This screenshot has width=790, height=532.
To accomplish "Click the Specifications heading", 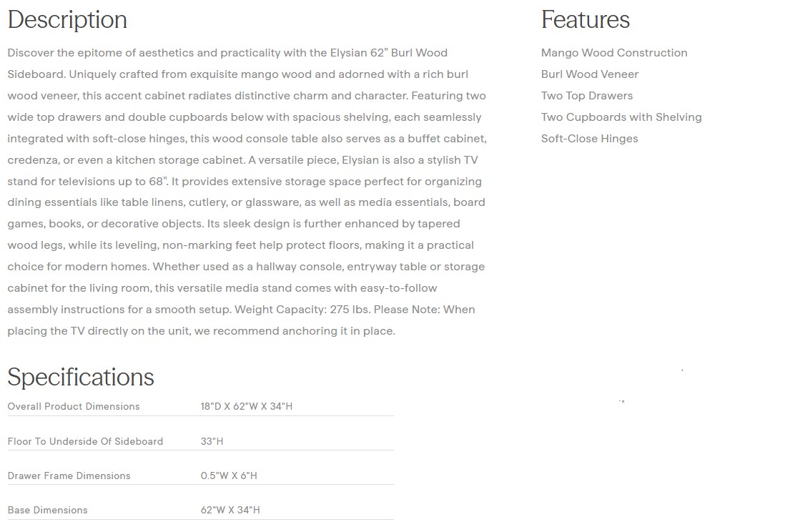I will click(81, 377).
